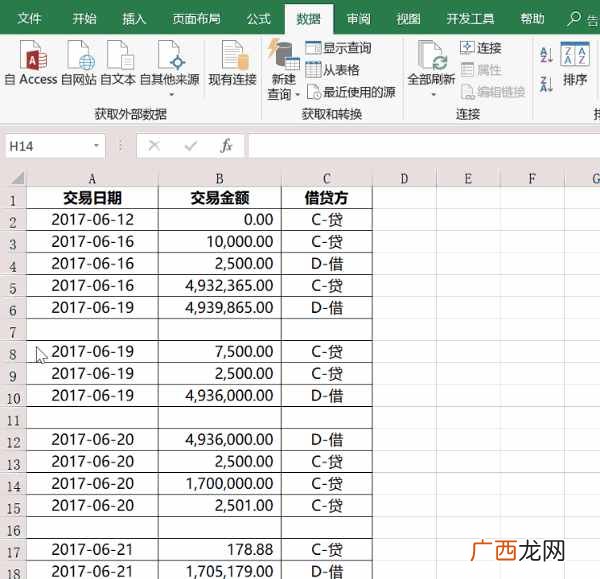Select row 7 header
This screenshot has height=579, width=600.
[x=13, y=332]
